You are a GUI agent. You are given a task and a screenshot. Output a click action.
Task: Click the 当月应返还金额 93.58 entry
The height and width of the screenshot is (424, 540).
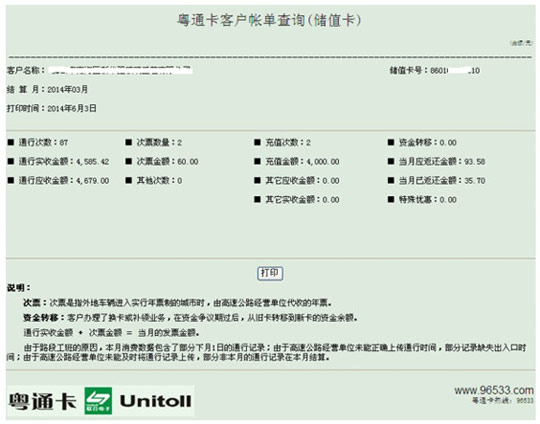(x=436, y=162)
